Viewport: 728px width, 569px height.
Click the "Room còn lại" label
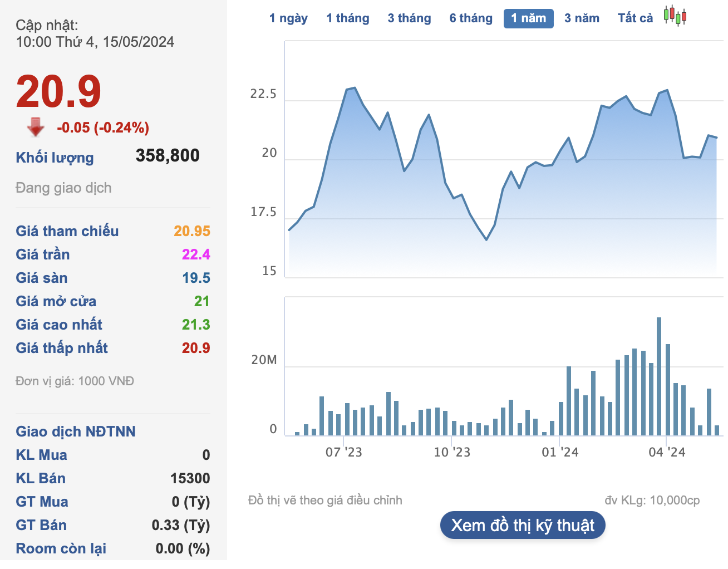(61, 548)
